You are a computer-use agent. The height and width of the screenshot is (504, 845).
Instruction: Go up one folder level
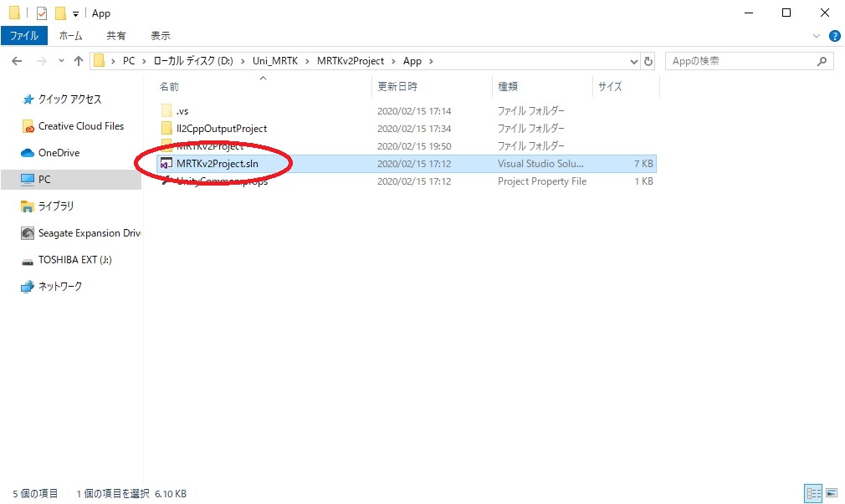coord(79,61)
